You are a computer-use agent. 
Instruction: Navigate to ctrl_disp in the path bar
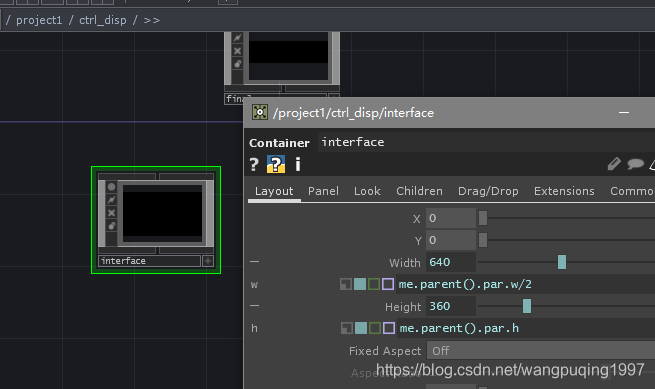click(x=103, y=20)
